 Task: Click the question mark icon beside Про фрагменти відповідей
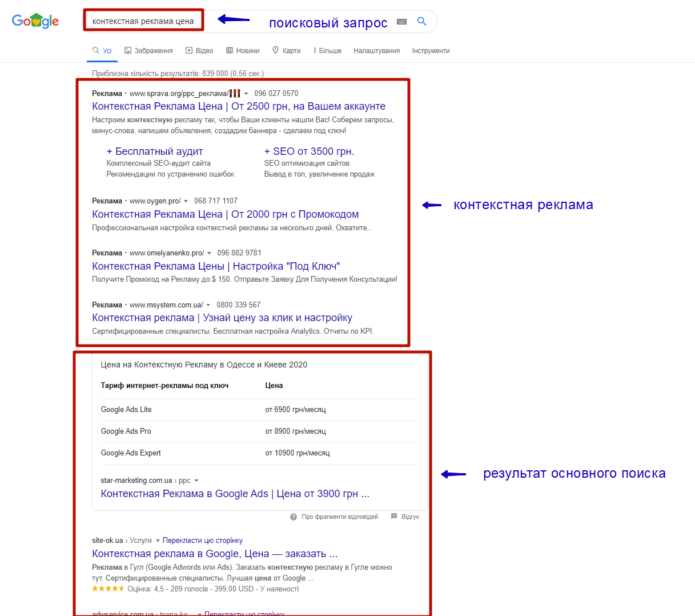[294, 517]
